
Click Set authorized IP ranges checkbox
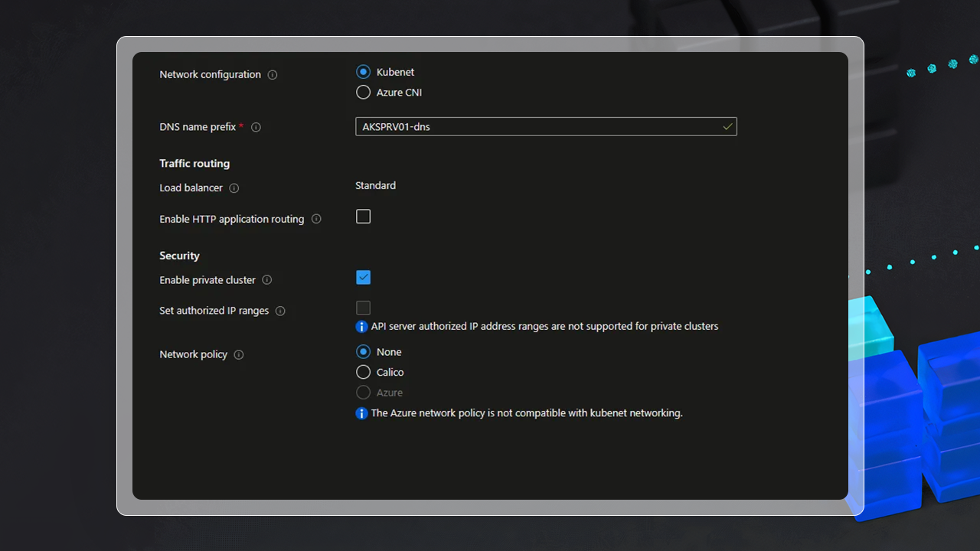tap(364, 308)
